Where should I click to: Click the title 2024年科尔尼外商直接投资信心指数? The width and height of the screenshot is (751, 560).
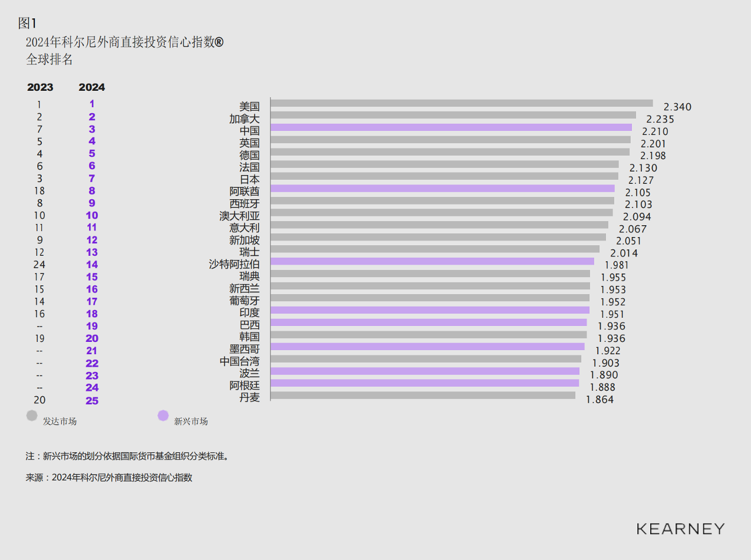click(x=124, y=42)
